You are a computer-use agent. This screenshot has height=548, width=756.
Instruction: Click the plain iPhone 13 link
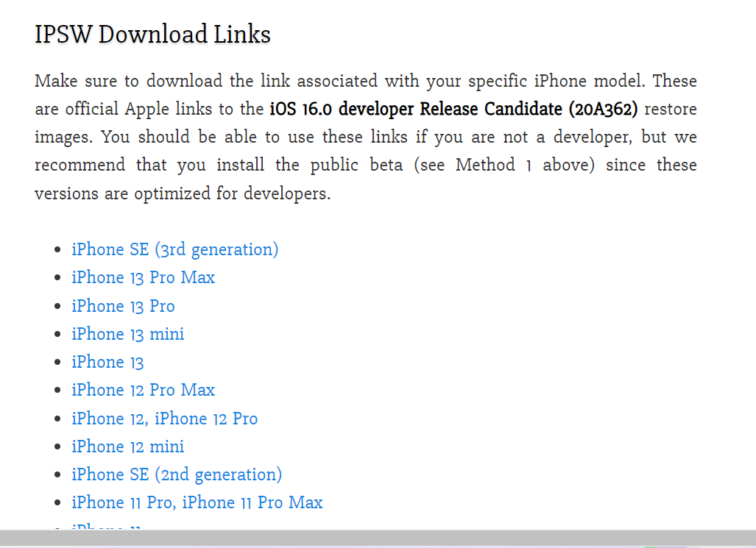click(107, 362)
